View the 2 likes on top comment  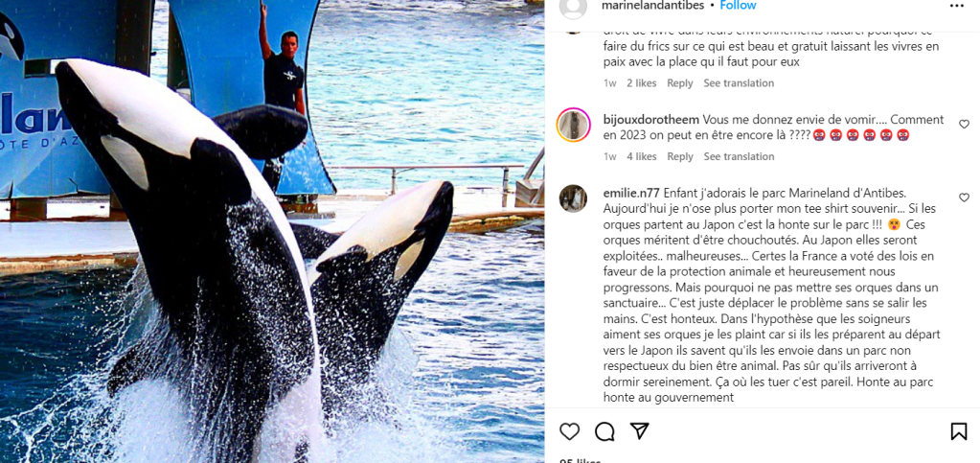coord(642,83)
